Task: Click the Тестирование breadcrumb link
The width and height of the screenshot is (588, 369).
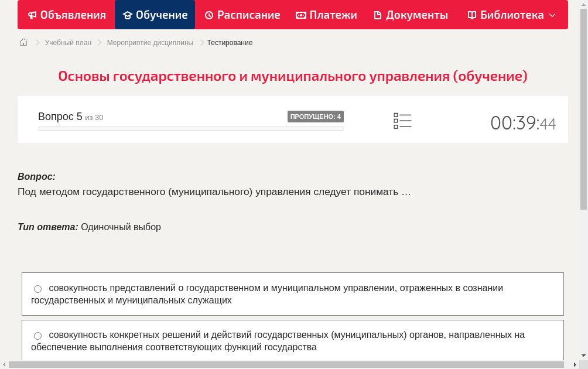Action: click(228, 42)
